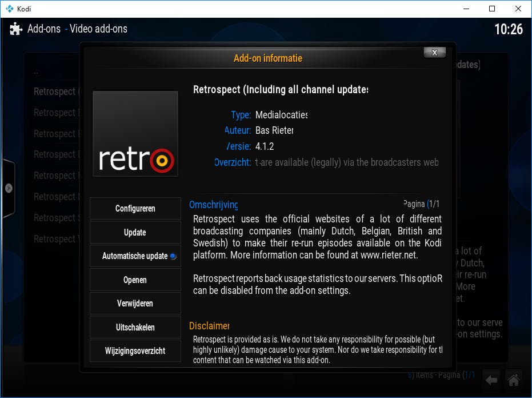
Task: Disable the add-on with Uitschakelen
Action: pyautogui.click(x=135, y=327)
